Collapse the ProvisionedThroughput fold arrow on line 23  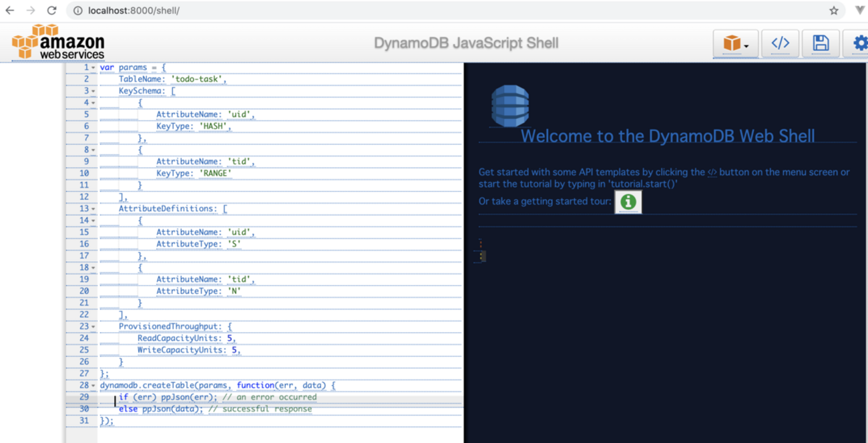coord(93,326)
